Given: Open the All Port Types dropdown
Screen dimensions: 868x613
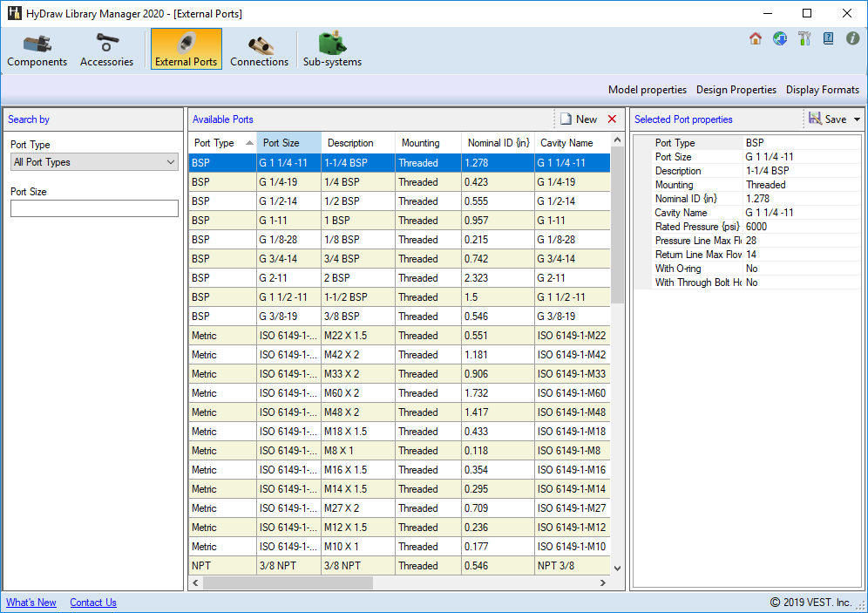Looking at the screenshot, I should (95, 162).
